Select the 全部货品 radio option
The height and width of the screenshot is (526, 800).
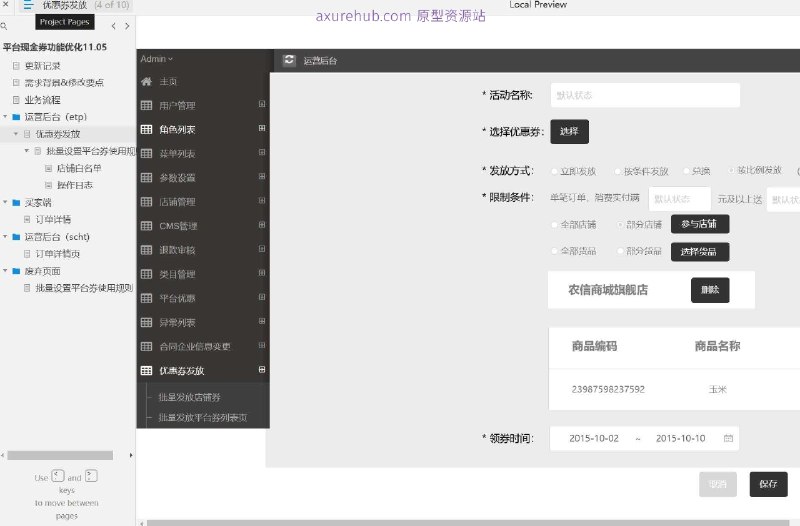[x=554, y=251]
